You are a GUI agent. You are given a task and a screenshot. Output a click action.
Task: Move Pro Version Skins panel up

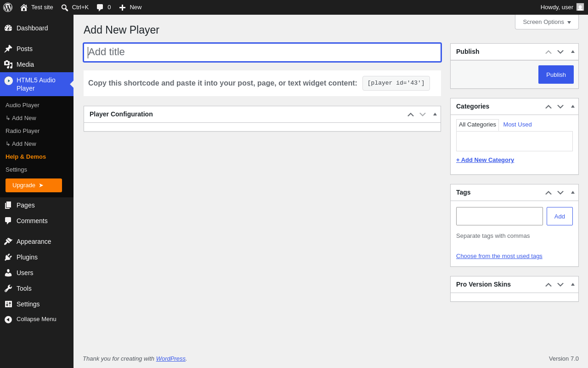pos(548,284)
